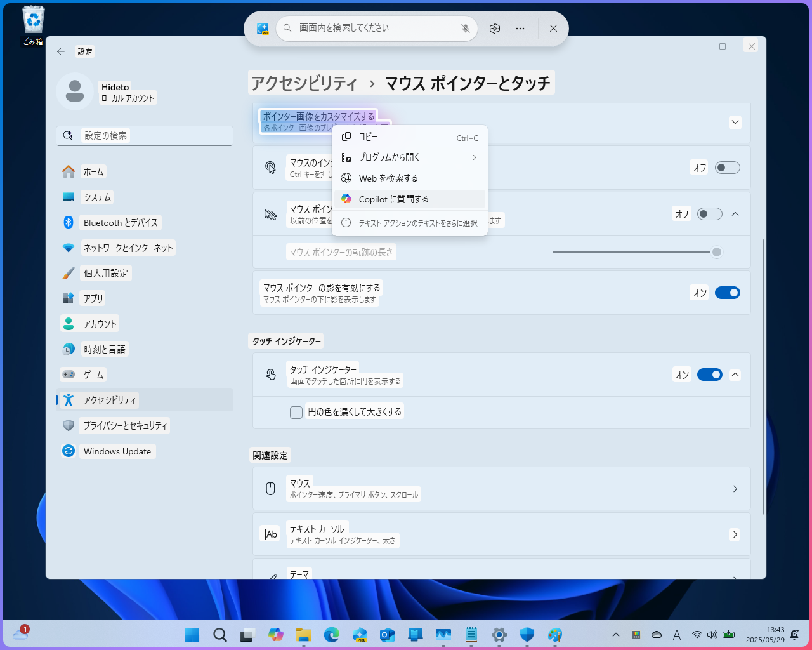
Task: Click the プライバシーとセキュリティ shield icon
Action: point(69,425)
